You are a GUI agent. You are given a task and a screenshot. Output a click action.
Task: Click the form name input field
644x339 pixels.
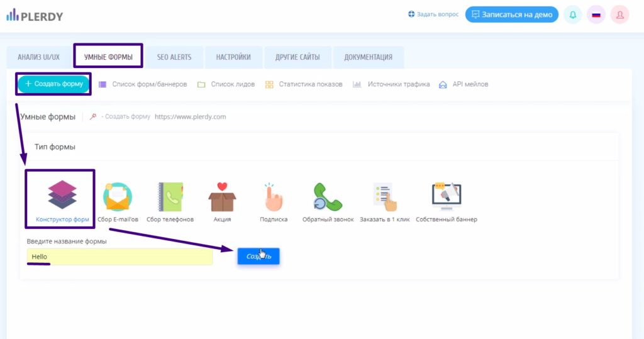(x=119, y=257)
